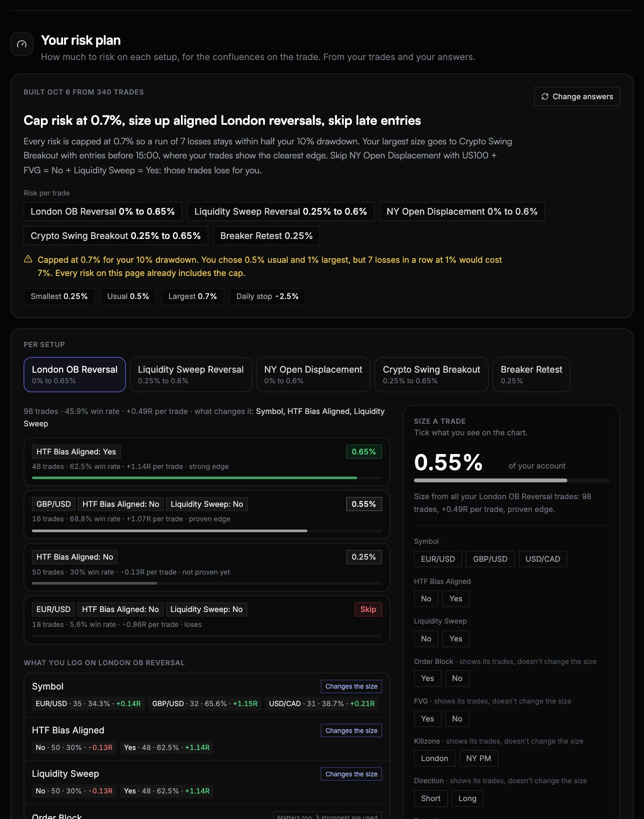Click the green 0.65% risk badge
The image size is (644, 819).
[364, 451]
